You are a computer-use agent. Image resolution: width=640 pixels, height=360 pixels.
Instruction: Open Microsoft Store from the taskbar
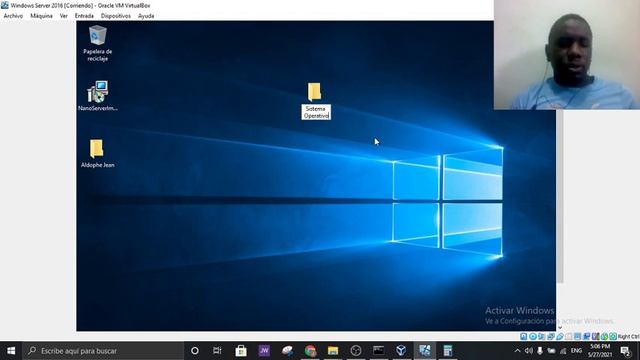(241, 351)
